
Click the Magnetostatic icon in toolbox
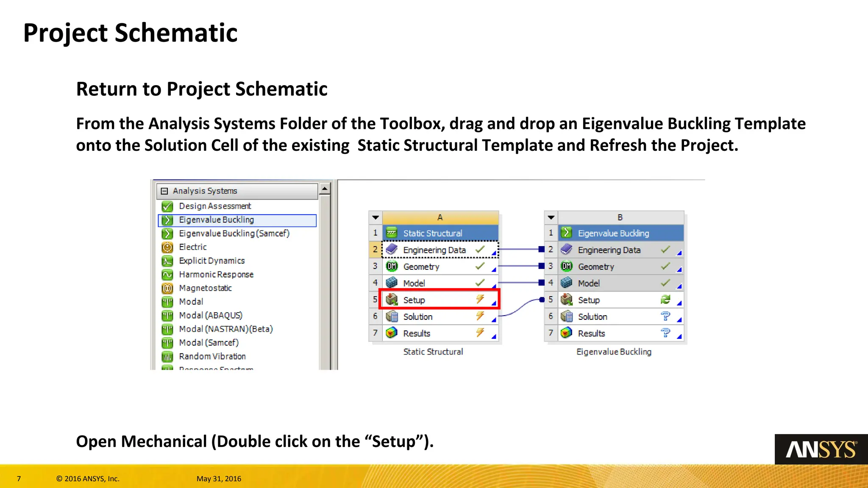167,288
